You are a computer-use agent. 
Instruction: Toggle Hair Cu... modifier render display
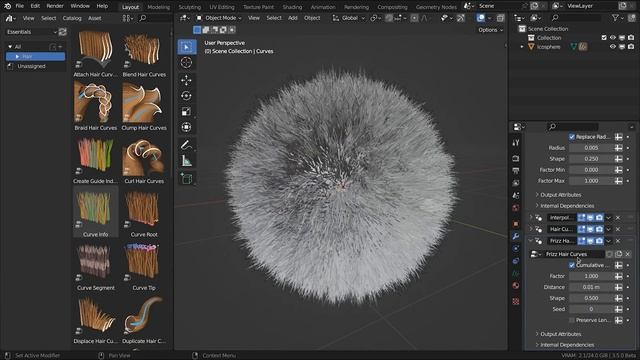point(599,229)
